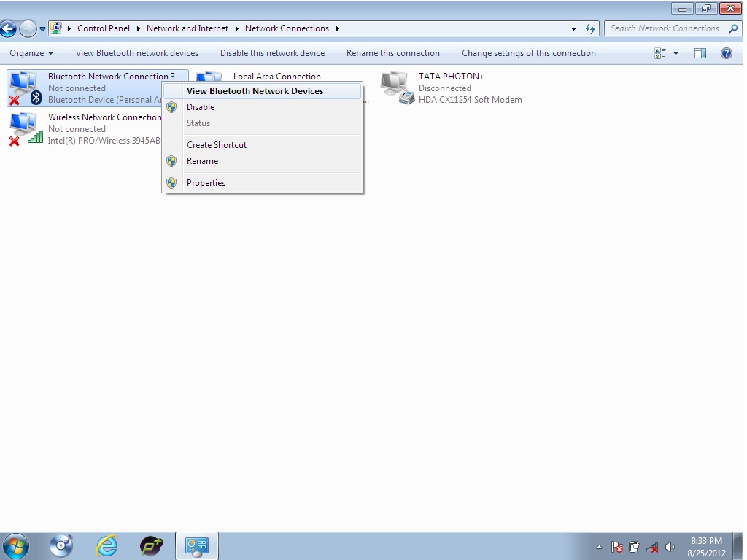Viewport: 747px width, 560px height.
Task: Close the Network Connections window
Action: [x=729, y=9]
